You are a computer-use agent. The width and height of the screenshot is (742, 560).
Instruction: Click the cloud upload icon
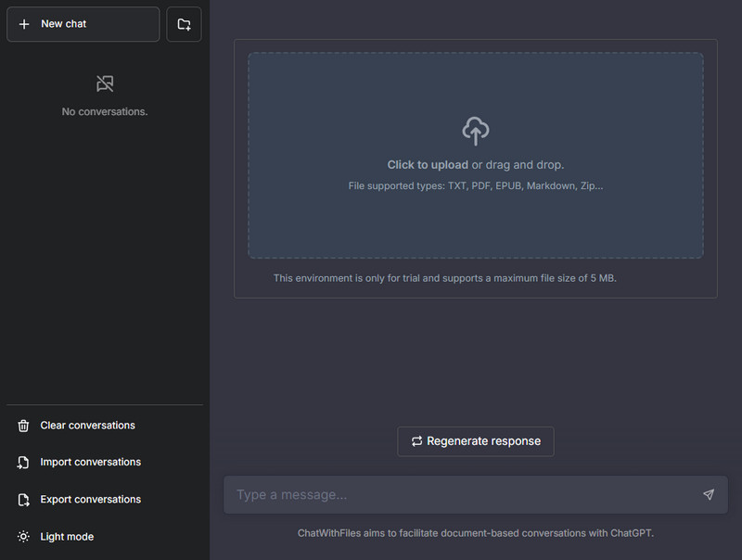click(x=476, y=131)
